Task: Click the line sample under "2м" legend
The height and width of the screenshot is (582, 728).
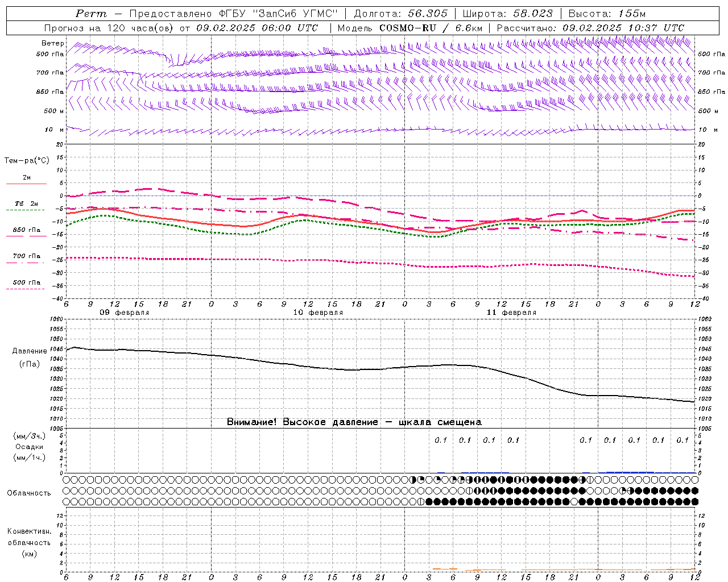Action: click(27, 184)
